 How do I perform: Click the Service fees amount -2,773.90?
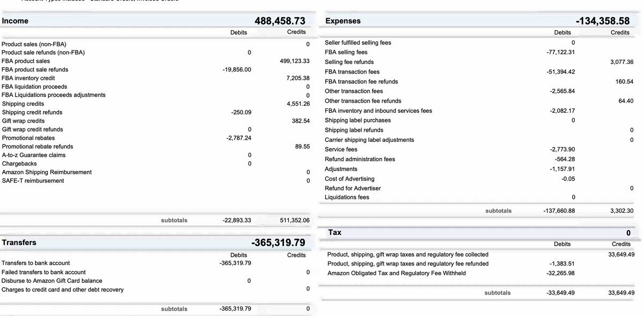point(562,149)
